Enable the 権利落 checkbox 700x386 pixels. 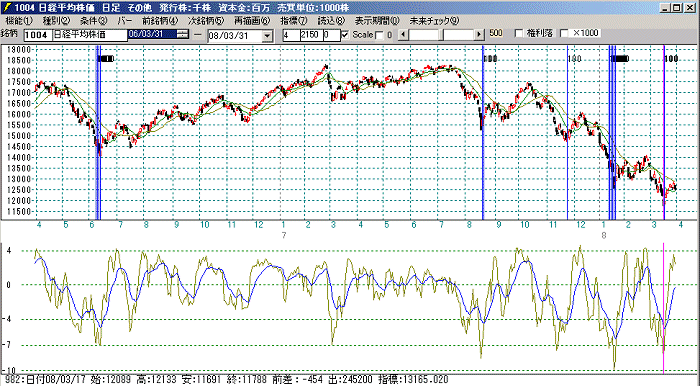click(519, 33)
